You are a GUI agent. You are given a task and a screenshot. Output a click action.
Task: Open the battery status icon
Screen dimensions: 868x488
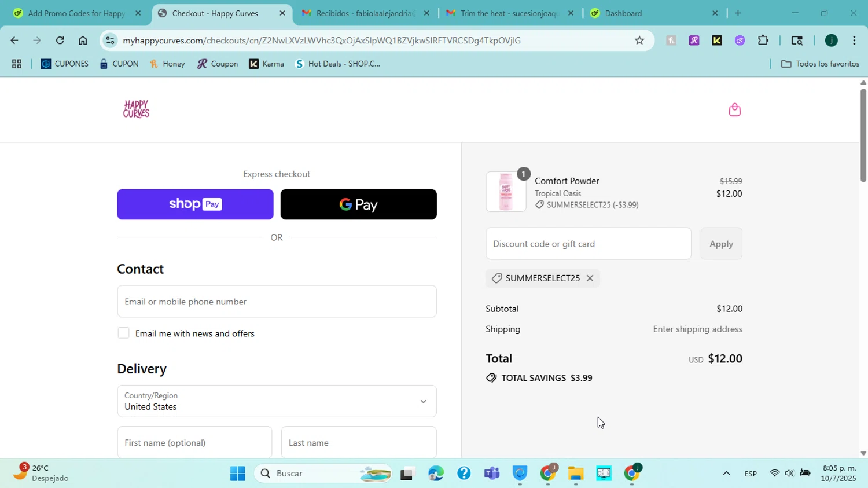point(805,474)
